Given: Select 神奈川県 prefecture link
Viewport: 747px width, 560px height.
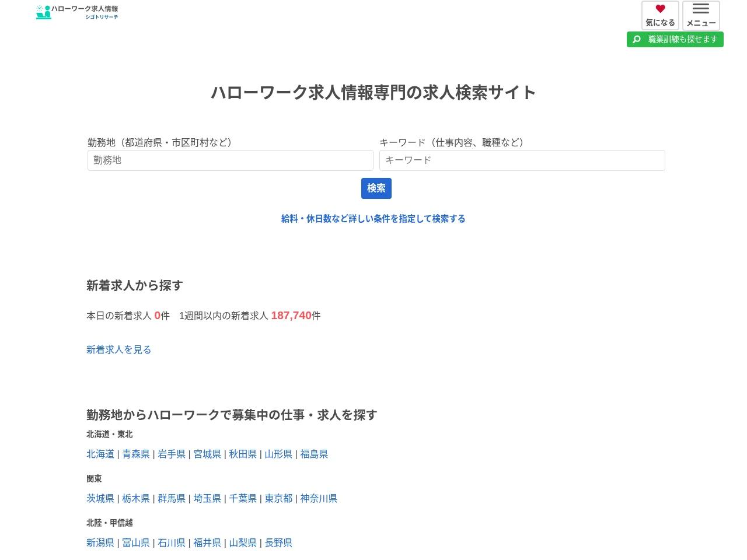Looking at the screenshot, I should click(319, 498).
